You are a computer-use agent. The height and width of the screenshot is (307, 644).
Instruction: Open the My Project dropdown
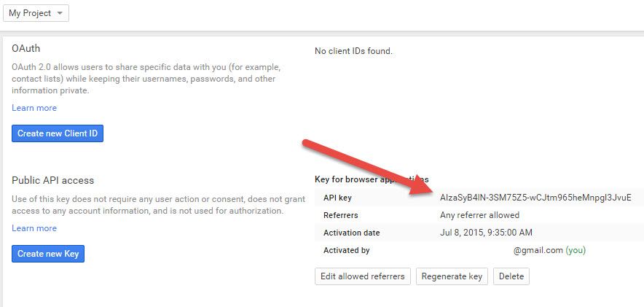[36, 13]
